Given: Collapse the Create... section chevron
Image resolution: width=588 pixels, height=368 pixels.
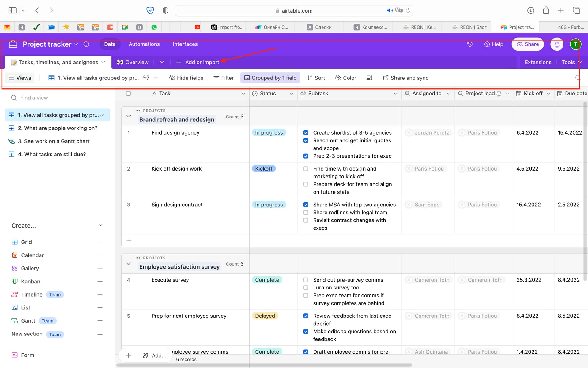Looking at the screenshot, I should pos(101,225).
